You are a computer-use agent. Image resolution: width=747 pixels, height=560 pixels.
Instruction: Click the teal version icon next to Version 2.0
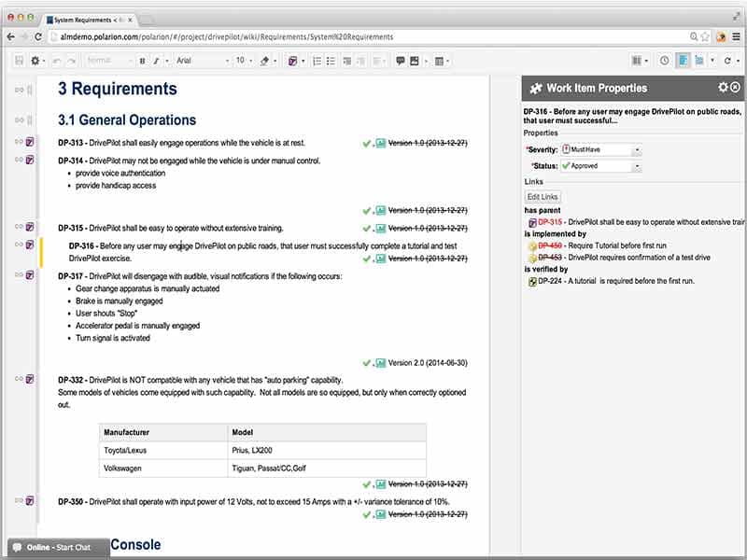(381, 363)
